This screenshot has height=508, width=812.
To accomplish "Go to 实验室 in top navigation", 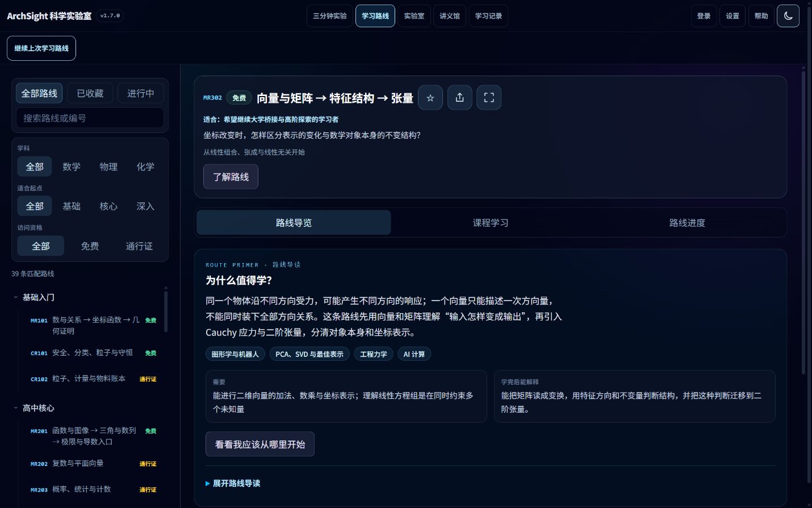I will pyautogui.click(x=414, y=16).
